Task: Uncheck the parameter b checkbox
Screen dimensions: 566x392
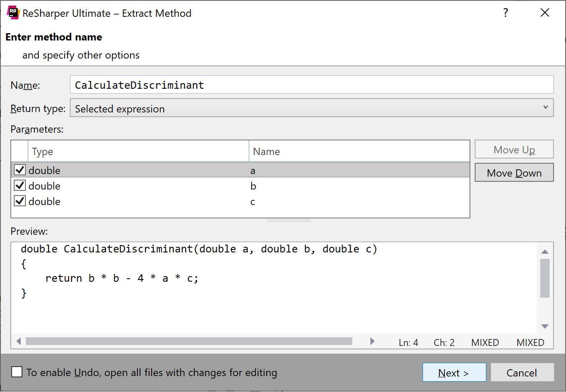Action: tap(19, 185)
